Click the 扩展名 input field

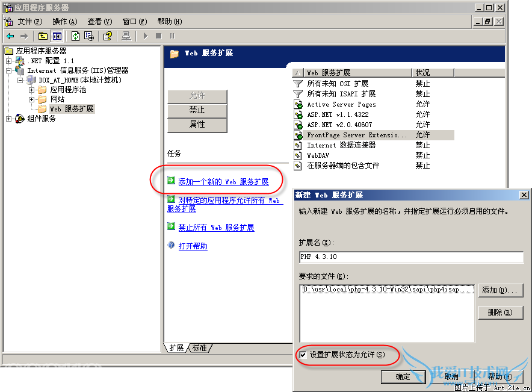click(x=411, y=257)
